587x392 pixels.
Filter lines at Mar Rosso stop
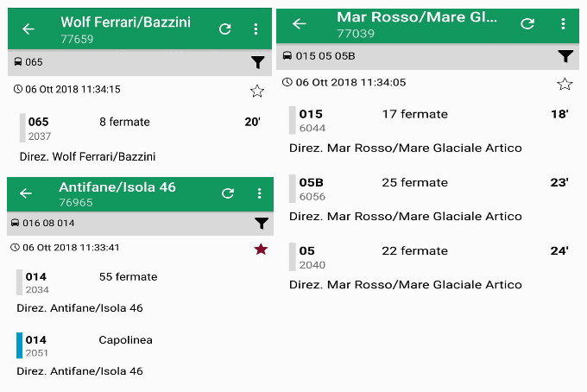(565, 56)
